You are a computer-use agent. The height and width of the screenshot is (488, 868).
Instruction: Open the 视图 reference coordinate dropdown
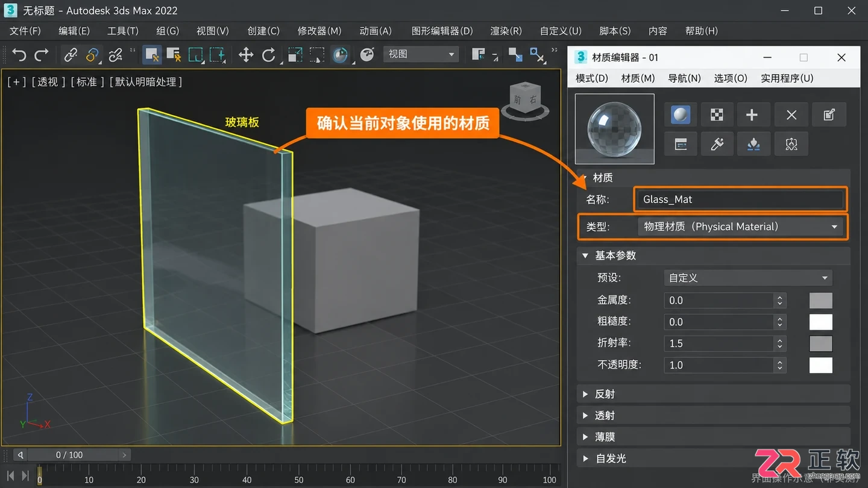click(x=421, y=54)
